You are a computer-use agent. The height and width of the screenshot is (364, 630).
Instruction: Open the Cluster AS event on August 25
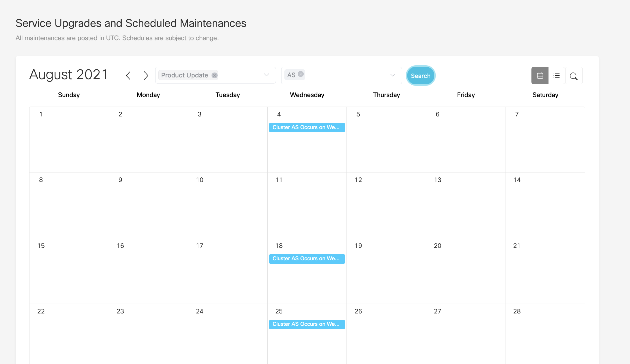point(307,324)
